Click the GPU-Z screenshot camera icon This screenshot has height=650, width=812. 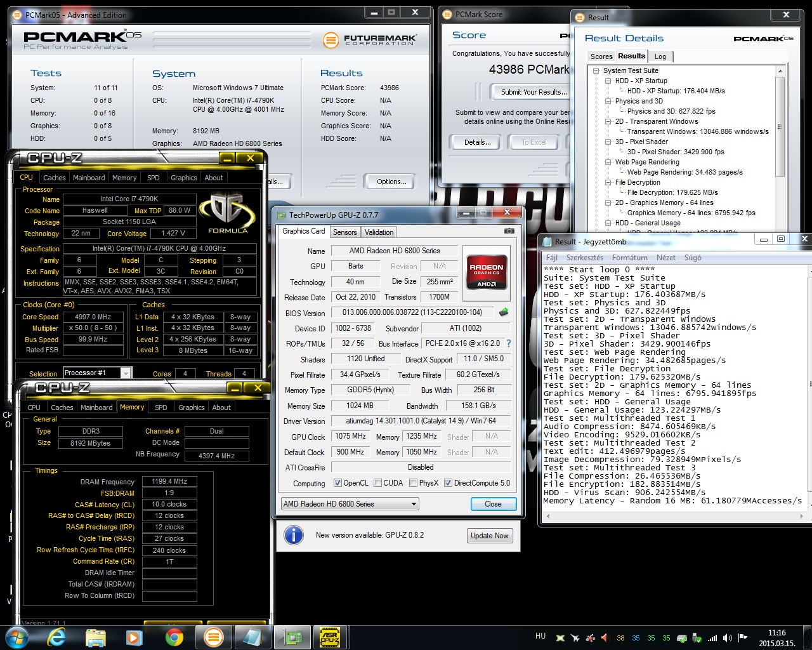[509, 231]
